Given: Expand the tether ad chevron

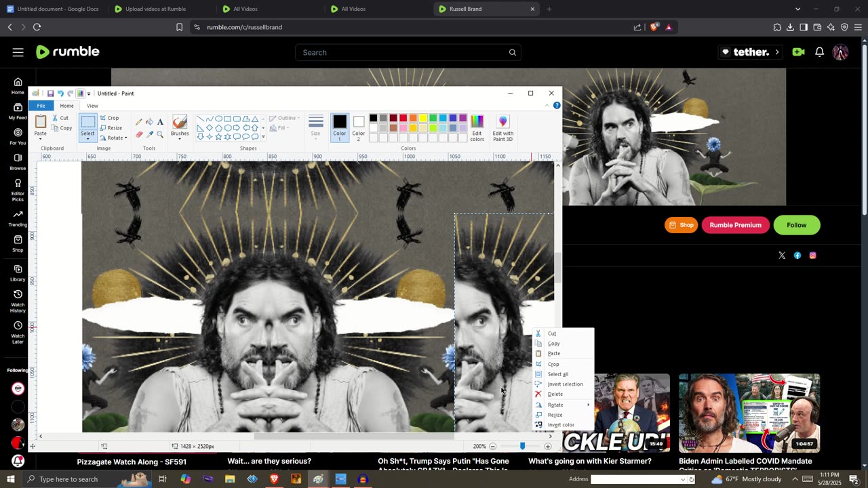Looking at the screenshot, I should tap(777, 52).
